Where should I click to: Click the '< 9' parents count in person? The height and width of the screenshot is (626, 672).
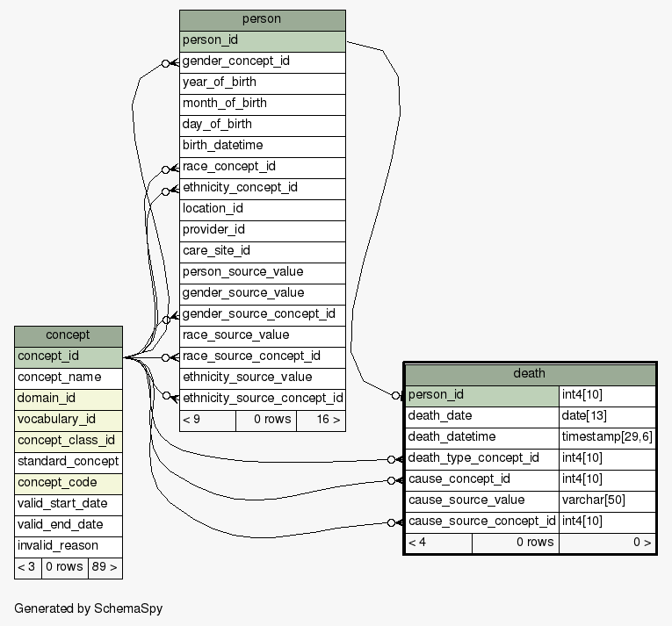click(206, 420)
